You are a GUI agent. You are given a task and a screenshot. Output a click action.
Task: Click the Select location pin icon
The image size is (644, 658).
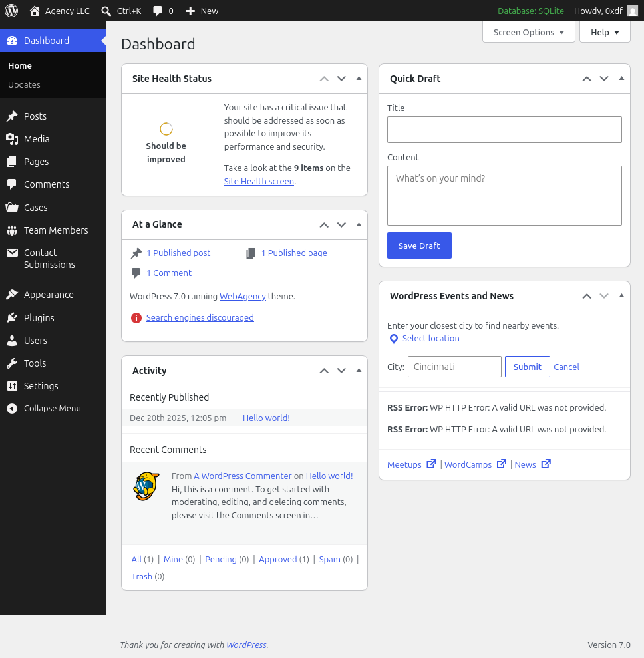click(x=394, y=339)
